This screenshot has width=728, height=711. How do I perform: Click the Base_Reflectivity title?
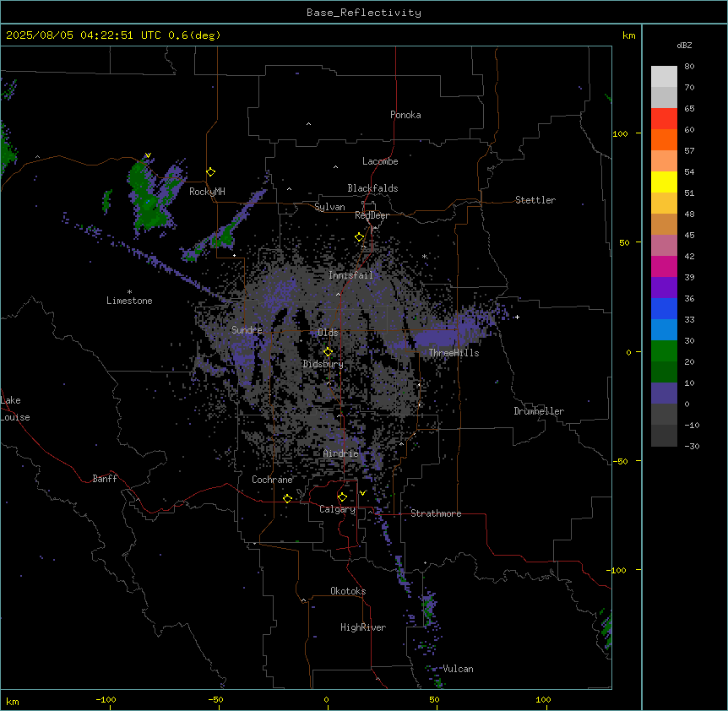pyautogui.click(x=364, y=13)
